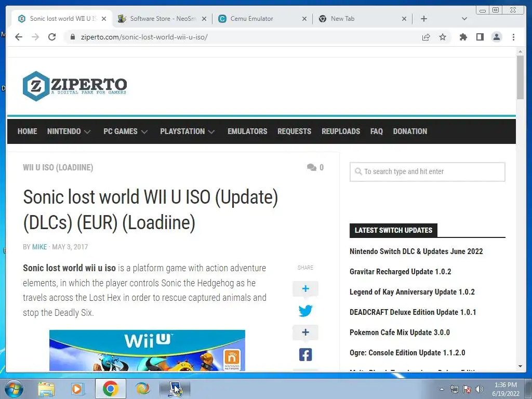
Task: Select the Sonic lost world WII U tab
Action: coord(62,19)
